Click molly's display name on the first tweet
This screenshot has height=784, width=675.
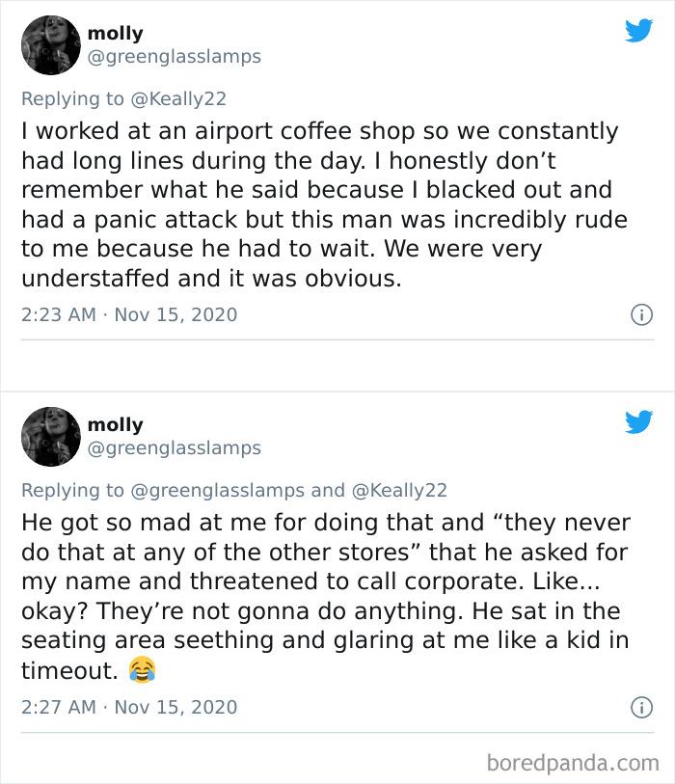114,33
